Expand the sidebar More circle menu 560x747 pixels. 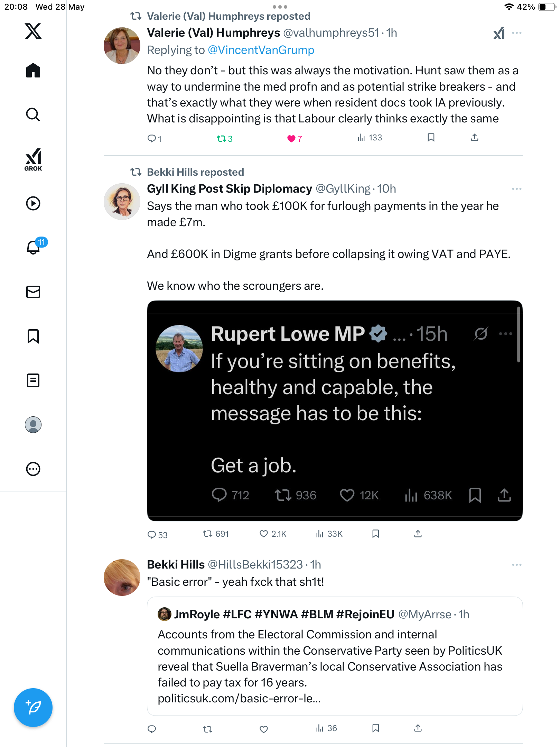click(x=33, y=469)
